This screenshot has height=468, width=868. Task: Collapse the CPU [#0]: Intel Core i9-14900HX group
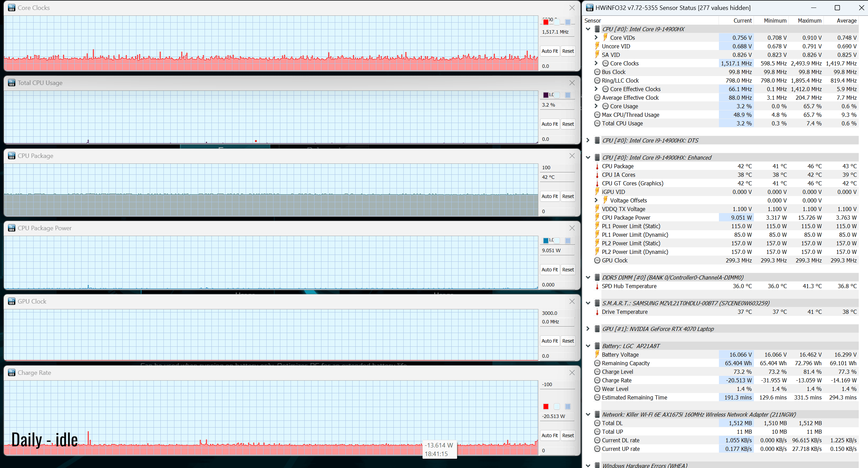pyautogui.click(x=588, y=29)
